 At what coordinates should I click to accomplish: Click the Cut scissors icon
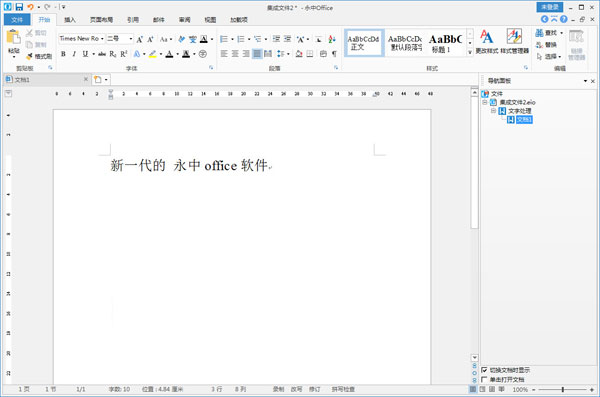(29, 33)
